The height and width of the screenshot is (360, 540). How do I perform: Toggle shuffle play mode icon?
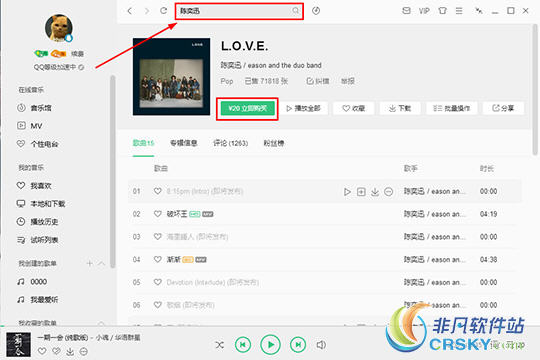coord(219,344)
